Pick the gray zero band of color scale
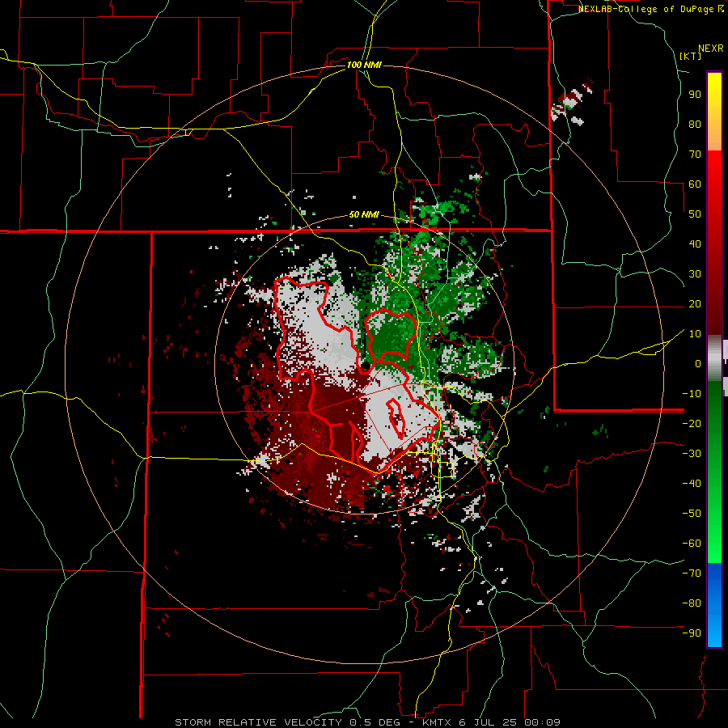Screen dimensions: 728x728 (714, 358)
